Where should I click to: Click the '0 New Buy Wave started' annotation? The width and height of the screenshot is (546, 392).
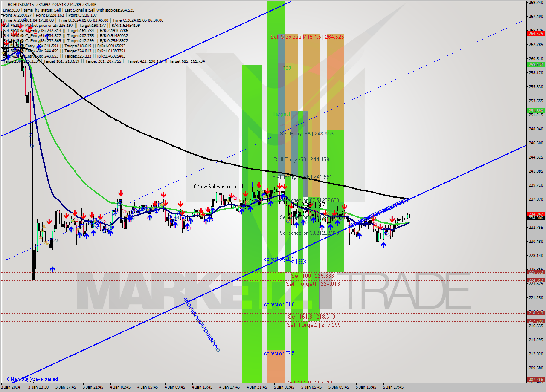pyautogui.click(x=32, y=379)
